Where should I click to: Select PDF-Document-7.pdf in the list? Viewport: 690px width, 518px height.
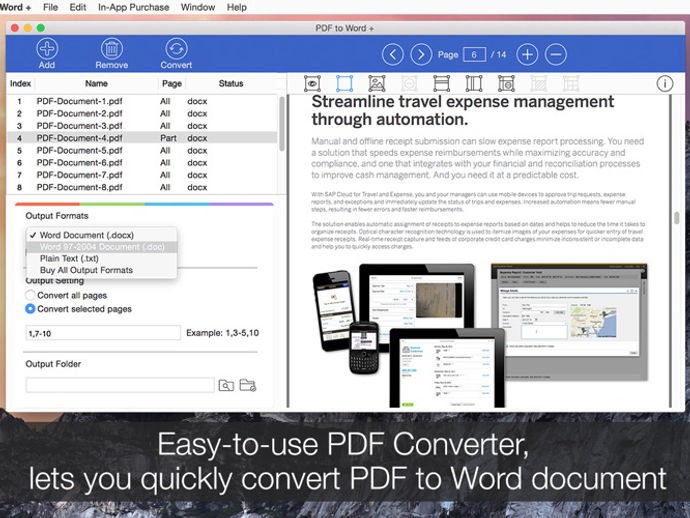click(x=143, y=175)
